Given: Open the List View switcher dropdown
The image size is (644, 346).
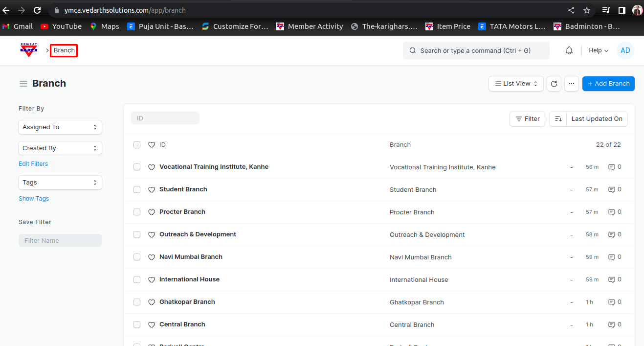Looking at the screenshot, I should tap(516, 84).
